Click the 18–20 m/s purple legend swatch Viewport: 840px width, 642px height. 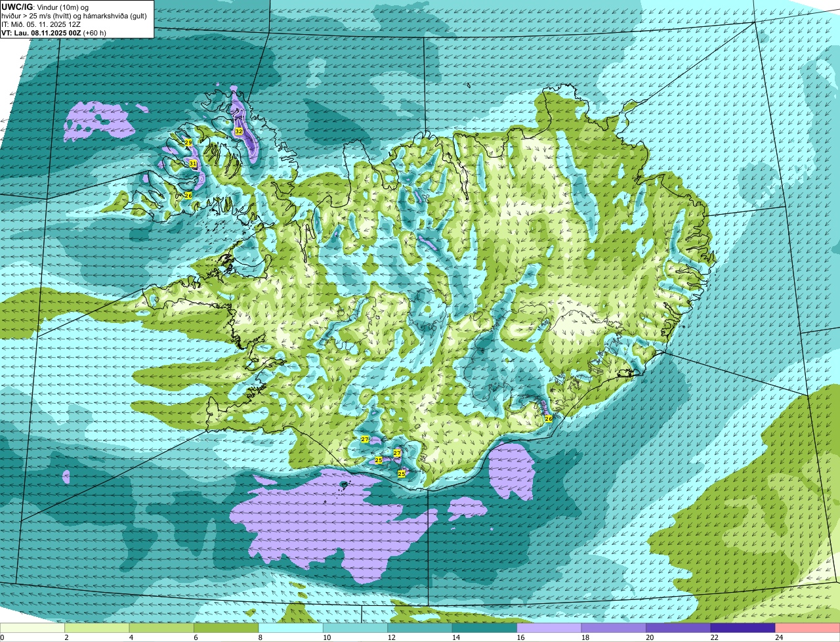click(614, 628)
